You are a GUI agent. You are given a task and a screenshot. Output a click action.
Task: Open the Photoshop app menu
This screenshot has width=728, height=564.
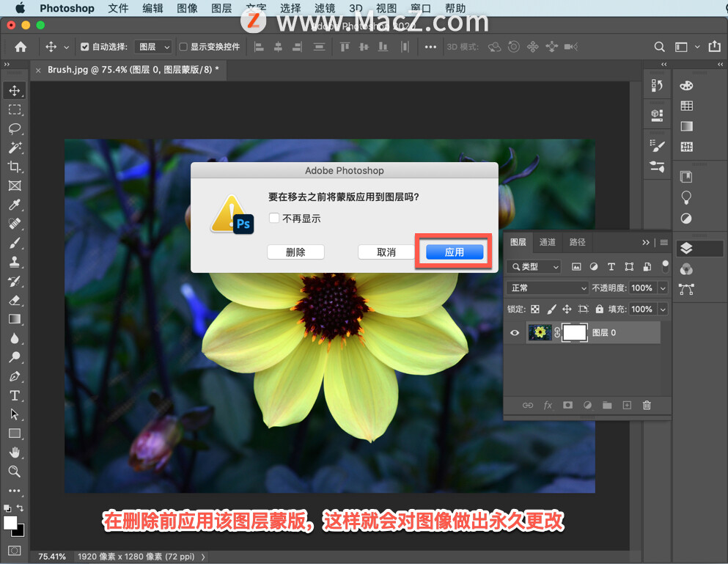pyautogui.click(x=67, y=8)
